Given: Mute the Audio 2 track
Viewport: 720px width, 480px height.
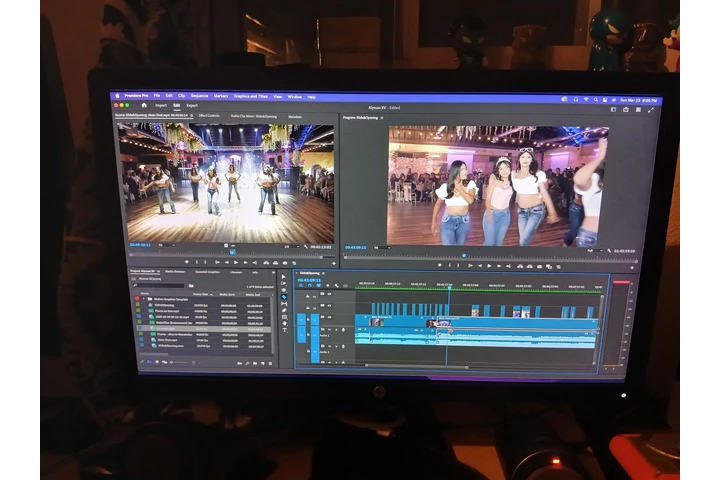Looking at the screenshot, I should [329, 346].
